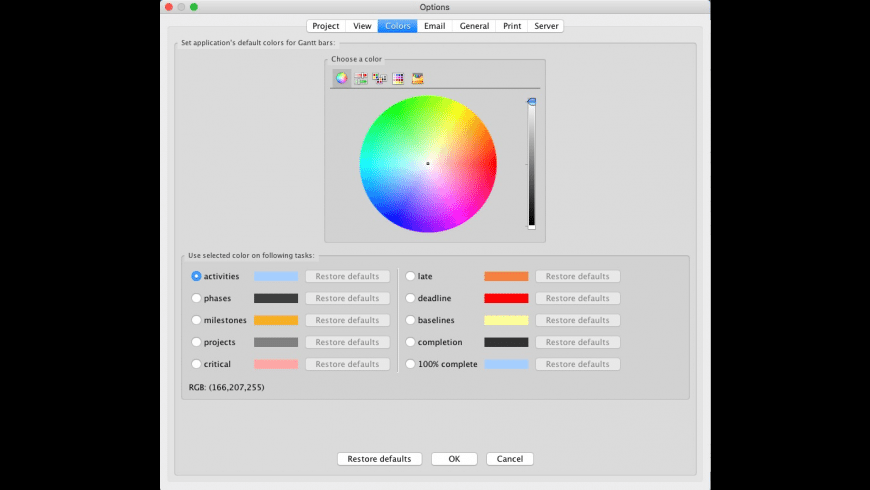Viewport: 870px width, 490px height.
Task: Click the red deadline swatch
Action: [x=506, y=298]
